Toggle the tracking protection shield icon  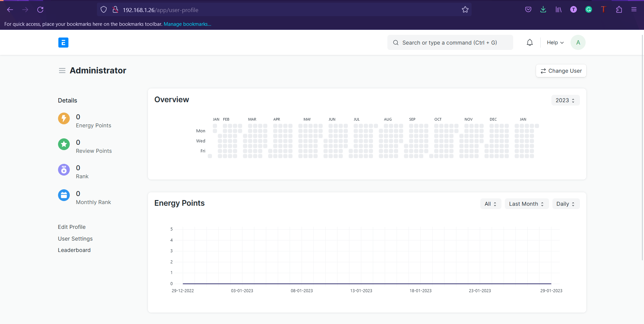point(103,10)
